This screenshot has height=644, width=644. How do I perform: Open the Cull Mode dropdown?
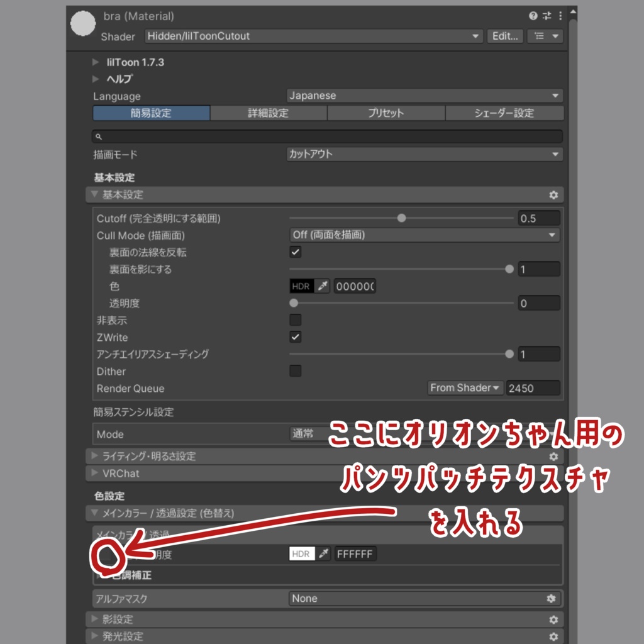point(425,235)
